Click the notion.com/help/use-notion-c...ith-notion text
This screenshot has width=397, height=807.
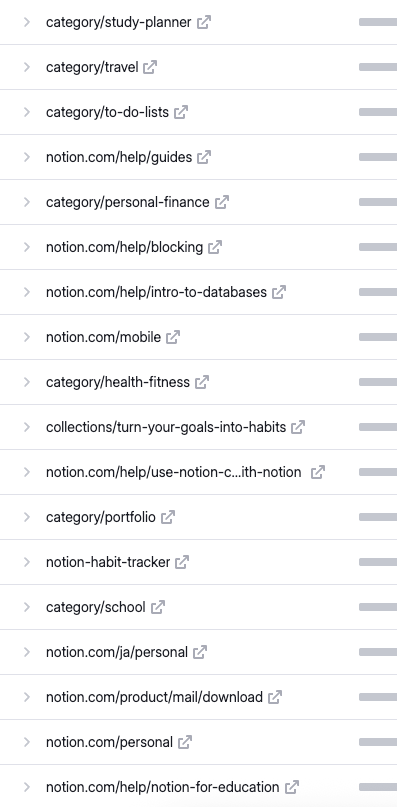pyautogui.click(x=174, y=472)
